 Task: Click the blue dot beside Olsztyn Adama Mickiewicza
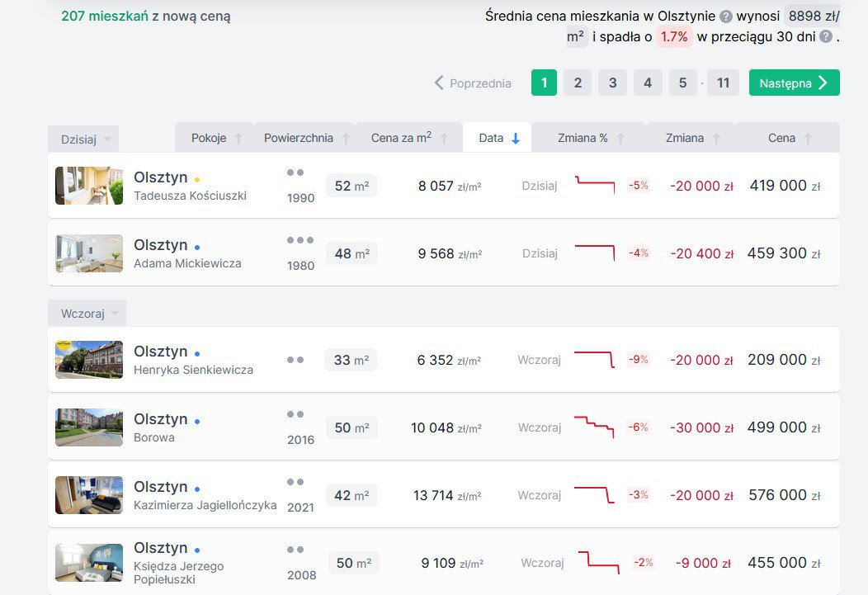tap(197, 248)
